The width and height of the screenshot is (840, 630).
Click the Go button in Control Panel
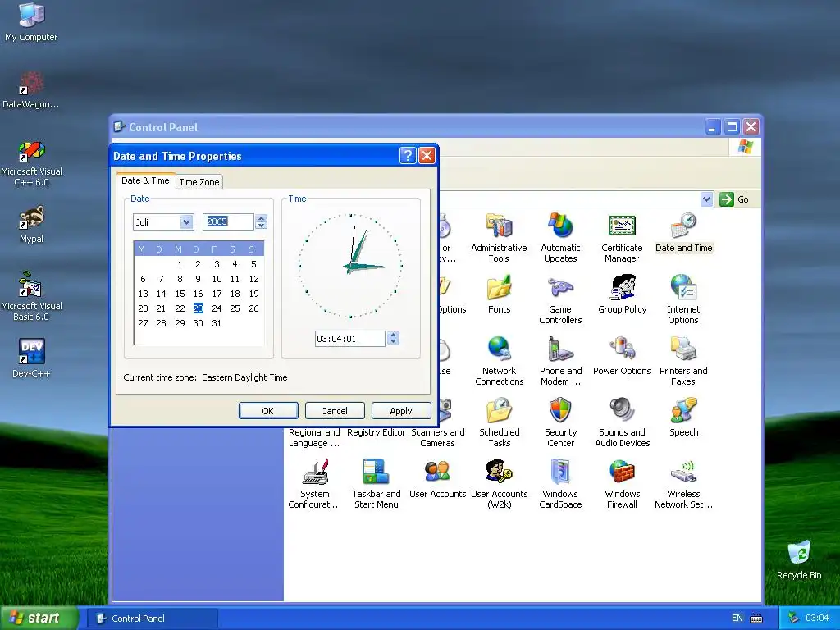(x=734, y=199)
